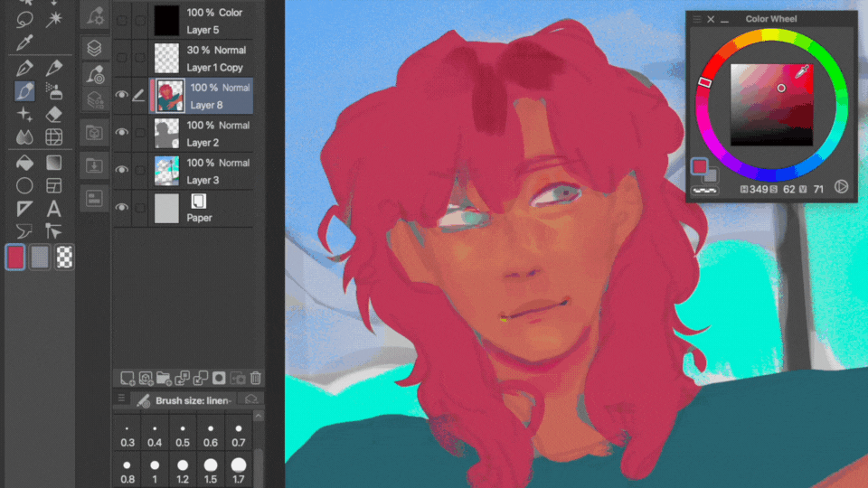868x488 pixels.
Task: Open the Material download folder palette icon
Action: (94, 165)
